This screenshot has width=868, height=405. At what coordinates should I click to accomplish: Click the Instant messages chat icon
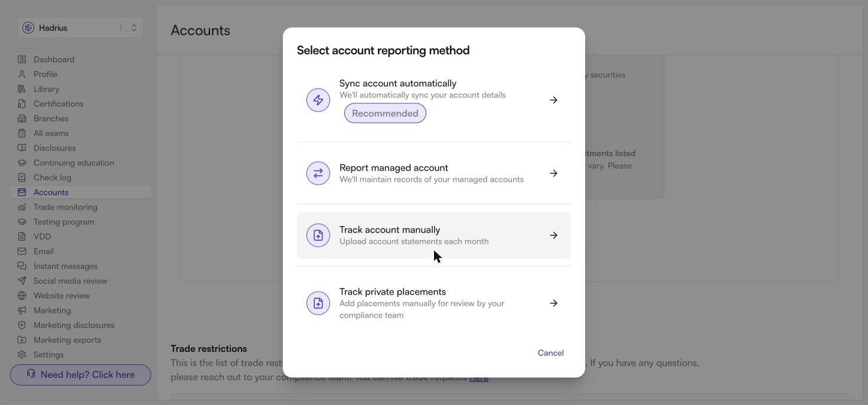pos(22,266)
